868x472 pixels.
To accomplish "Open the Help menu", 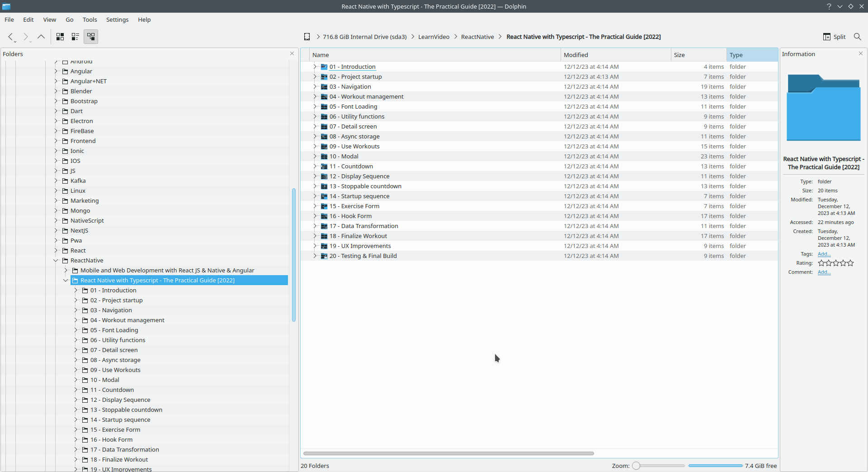I will 144,19.
